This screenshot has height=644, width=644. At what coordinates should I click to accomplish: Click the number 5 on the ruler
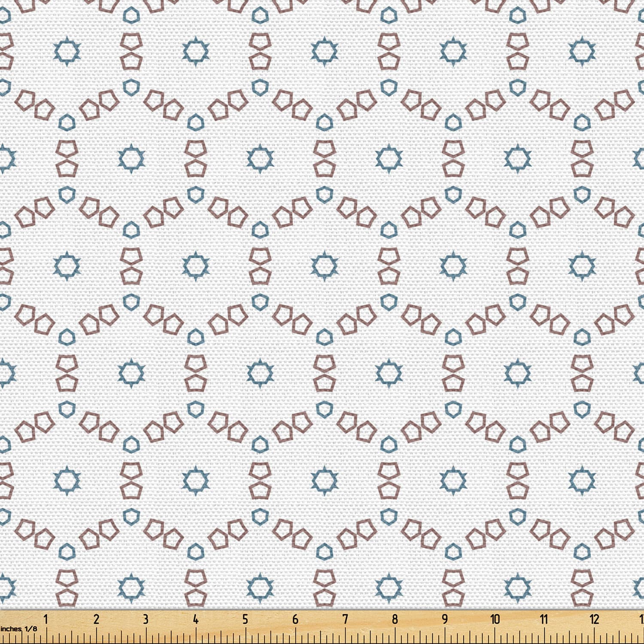(x=245, y=619)
